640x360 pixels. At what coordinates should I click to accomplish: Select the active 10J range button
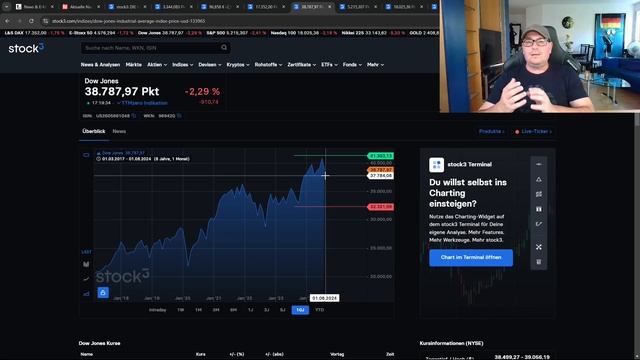300,310
